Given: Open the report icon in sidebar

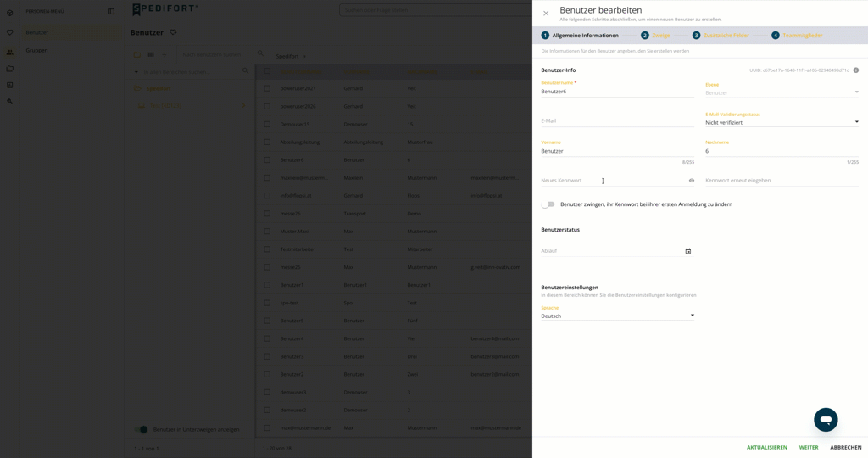Looking at the screenshot, I should [9, 86].
